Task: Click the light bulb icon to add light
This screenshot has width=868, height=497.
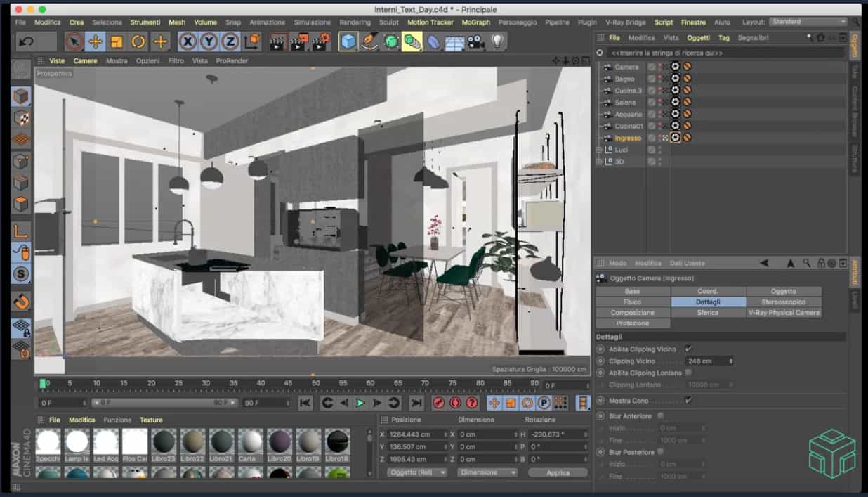Action: point(497,42)
